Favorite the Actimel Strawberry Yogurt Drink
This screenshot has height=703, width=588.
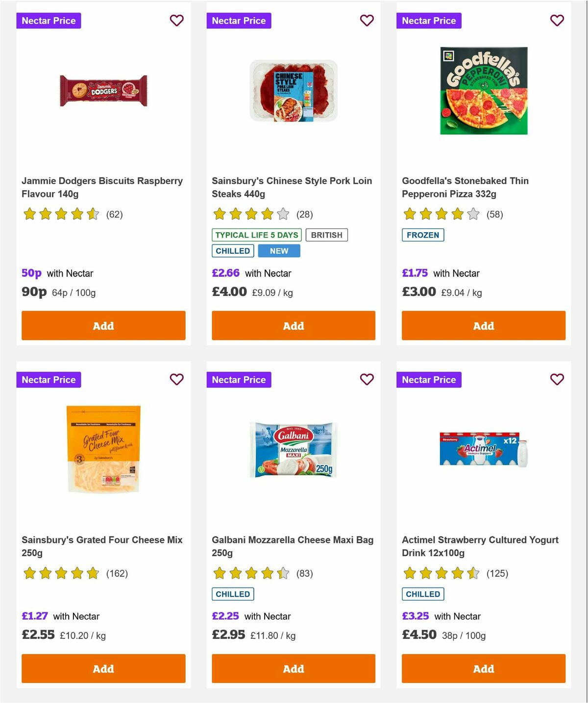(557, 379)
